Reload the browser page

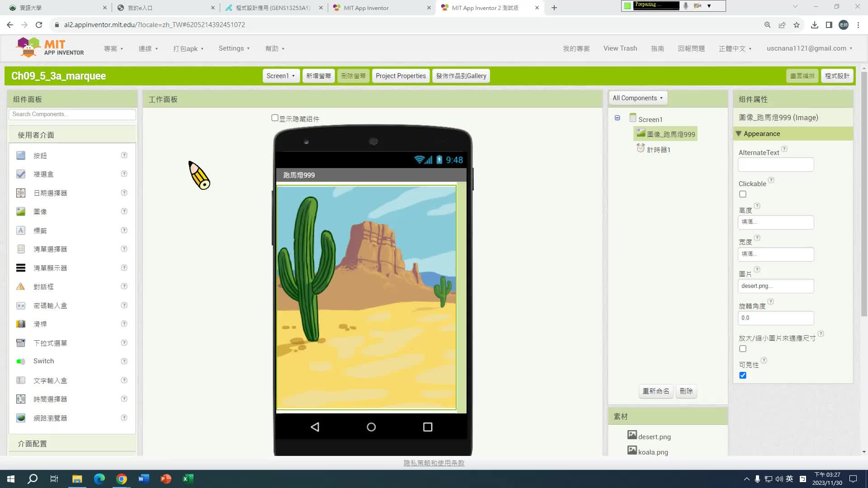click(39, 25)
